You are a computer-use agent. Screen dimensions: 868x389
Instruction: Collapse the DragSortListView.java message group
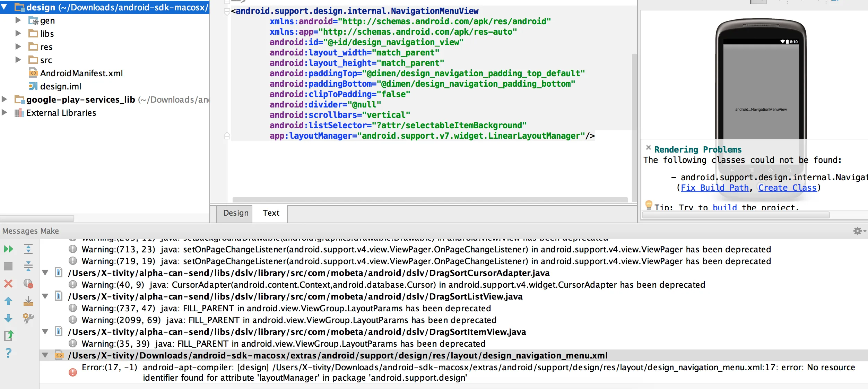coord(45,296)
